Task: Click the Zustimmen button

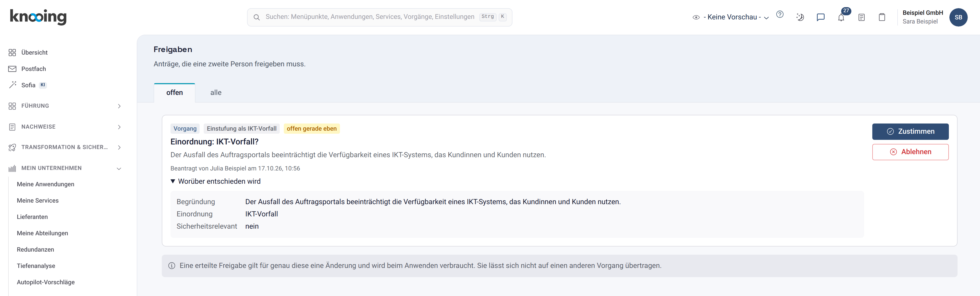Action: 910,132
